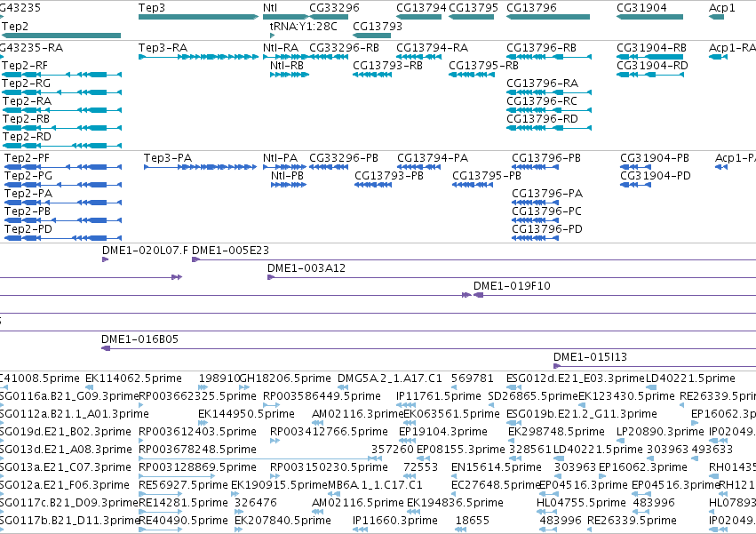
Task: Click the DME1-020L07.F BAC label
Action: coord(145,251)
